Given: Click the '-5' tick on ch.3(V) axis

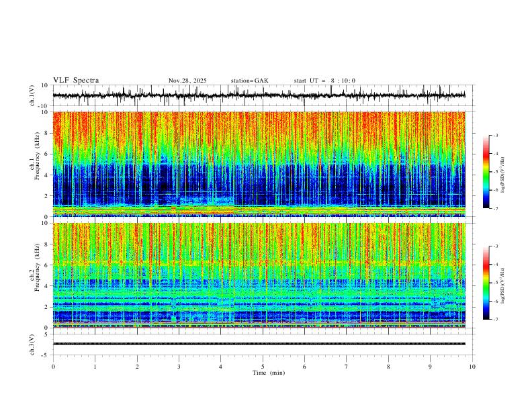Looking at the screenshot, I should (x=46, y=355).
